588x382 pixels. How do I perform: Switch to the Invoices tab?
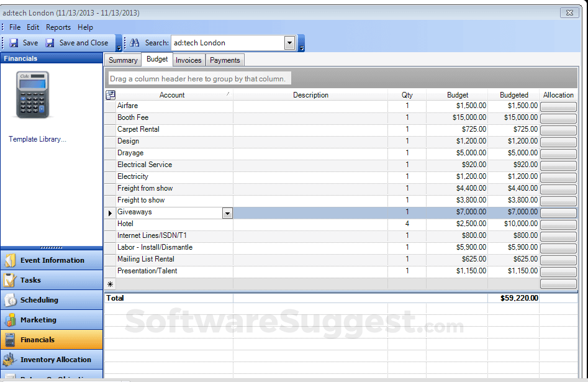(x=188, y=60)
